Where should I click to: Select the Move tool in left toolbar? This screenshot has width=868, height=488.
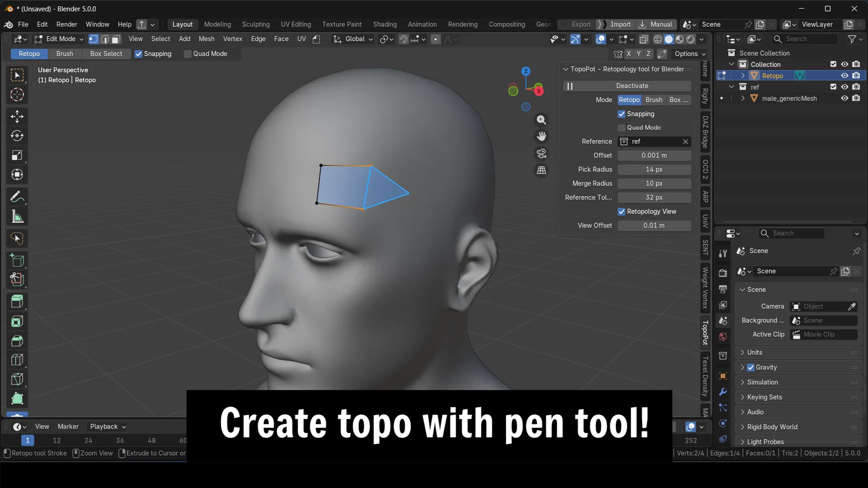coord(17,116)
